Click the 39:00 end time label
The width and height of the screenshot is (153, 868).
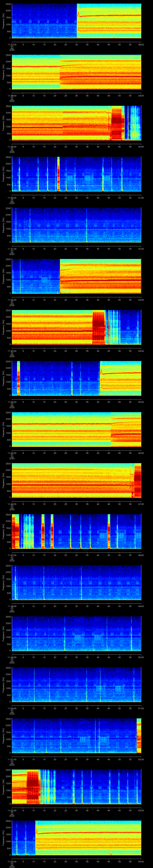pyautogui.click(x=141, y=96)
